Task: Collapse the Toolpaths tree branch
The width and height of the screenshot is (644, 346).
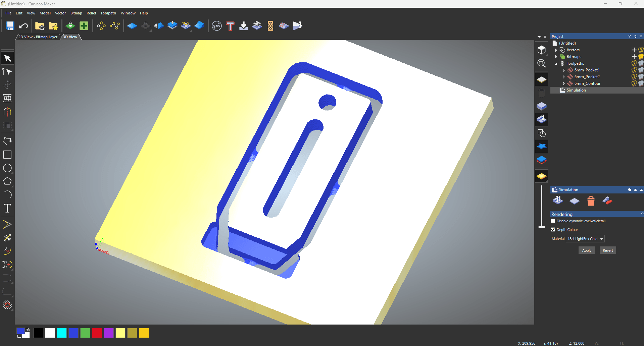Action: pyautogui.click(x=556, y=63)
